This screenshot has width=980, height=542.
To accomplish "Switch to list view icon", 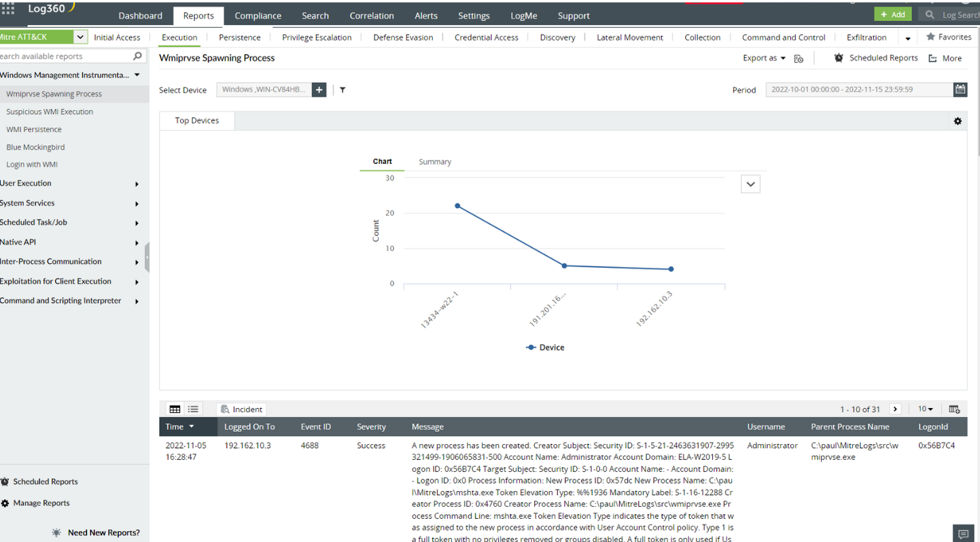I will tap(193, 409).
